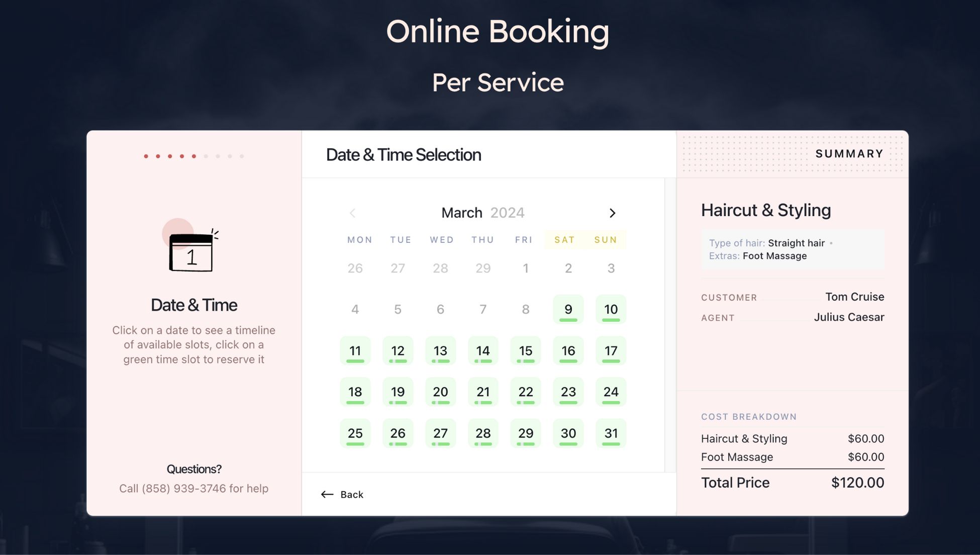Click the calendar panel vertical scrollbar
The width and height of the screenshot is (980, 555).
[x=670, y=325]
